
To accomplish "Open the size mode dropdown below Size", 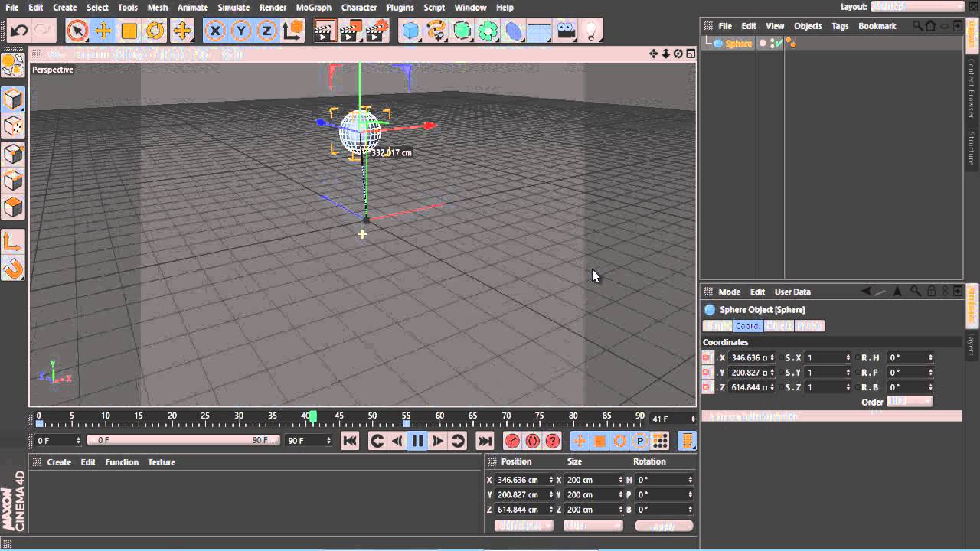I will coord(593,526).
